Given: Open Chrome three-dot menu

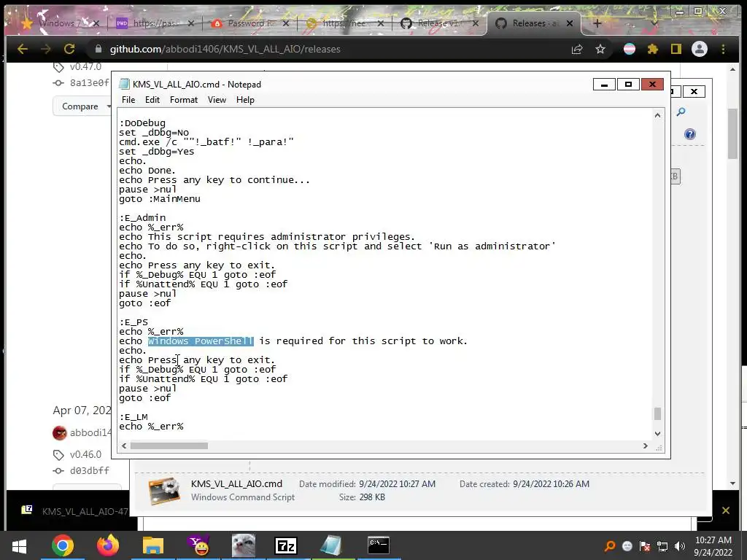Looking at the screenshot, I should [723, 49].
